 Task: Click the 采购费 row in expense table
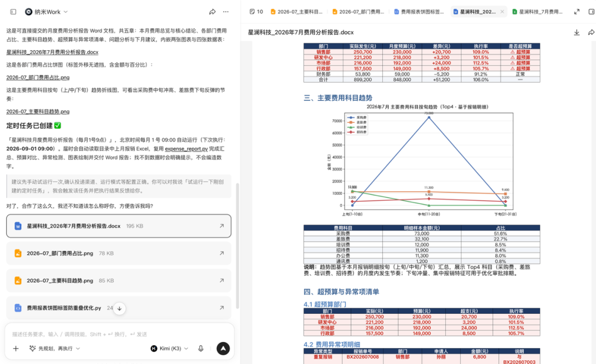coord(422,234)
